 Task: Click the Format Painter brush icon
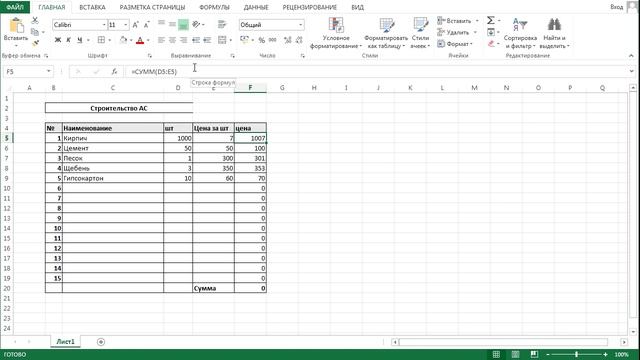click(x=36, y=42)
